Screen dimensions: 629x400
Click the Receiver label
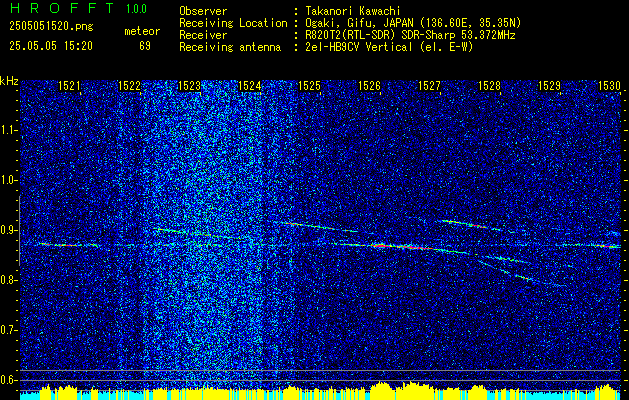(x=203, y=35)
